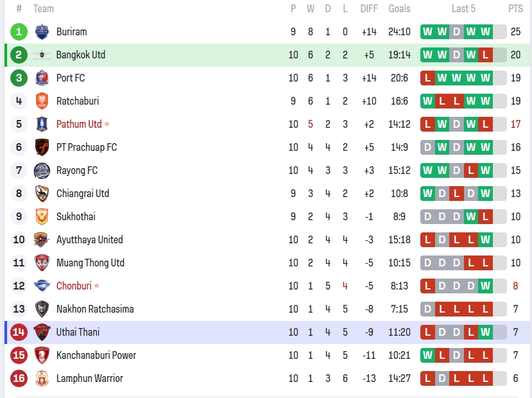Click the Chiangrai Utd team logo

click(42, 193)
